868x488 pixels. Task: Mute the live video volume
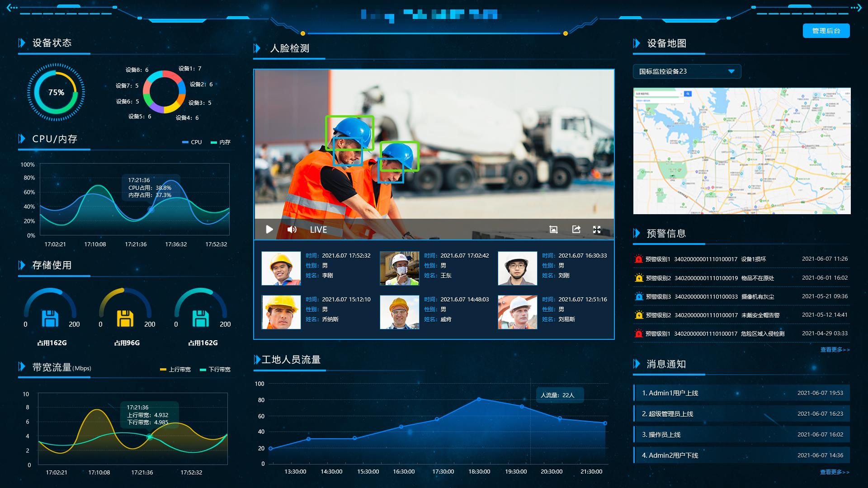(x=292, y=230)
